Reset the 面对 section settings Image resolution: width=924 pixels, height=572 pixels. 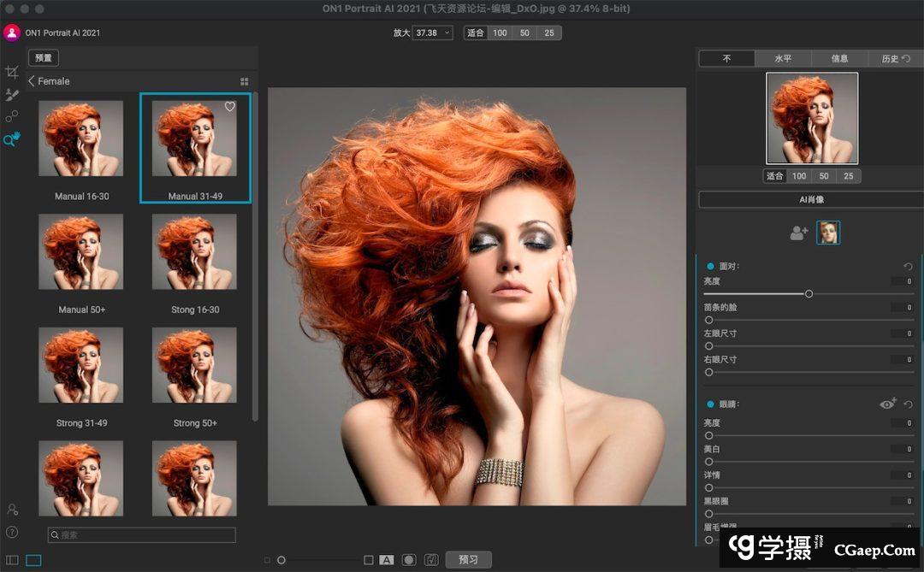(908, 267)
